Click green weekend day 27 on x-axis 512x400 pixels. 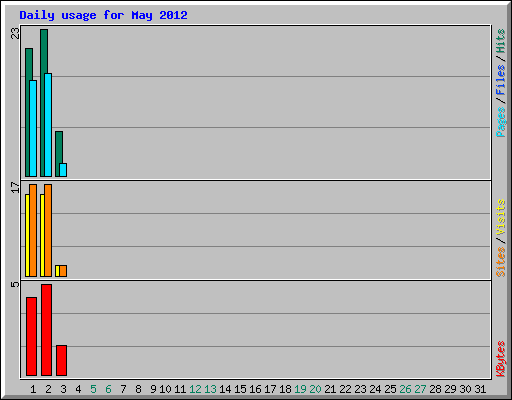(x=420, y=389)
